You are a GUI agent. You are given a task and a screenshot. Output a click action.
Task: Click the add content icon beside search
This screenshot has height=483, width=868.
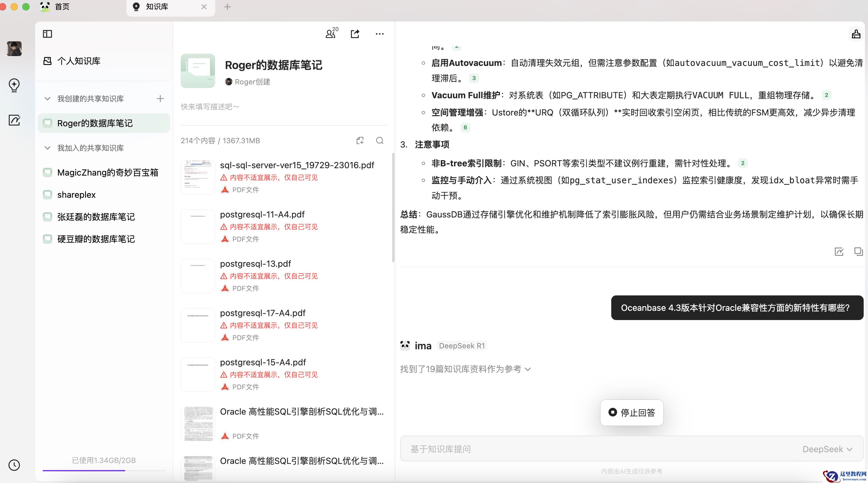[360, 141]
